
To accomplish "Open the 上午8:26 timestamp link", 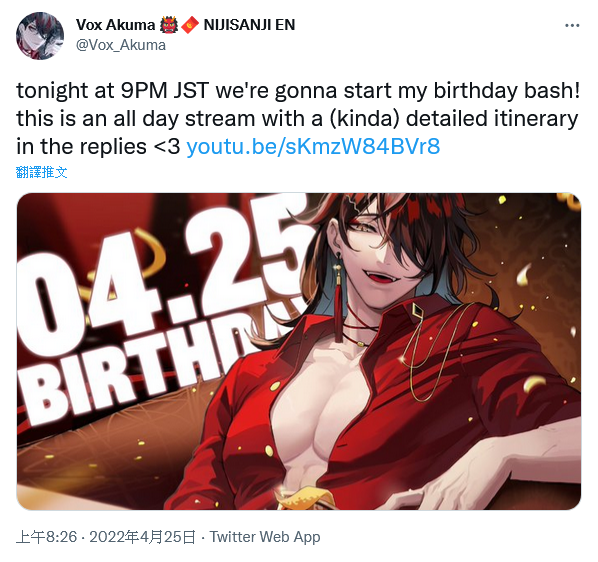I will point(46,537).
